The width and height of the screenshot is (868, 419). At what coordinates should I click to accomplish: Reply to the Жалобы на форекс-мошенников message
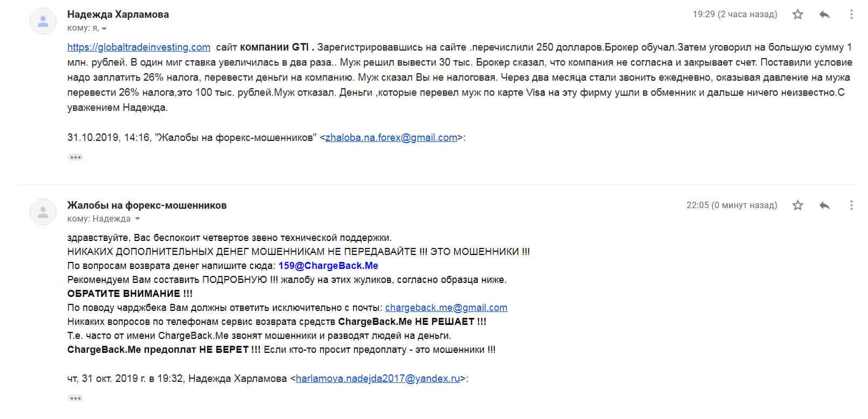[824, 205]
